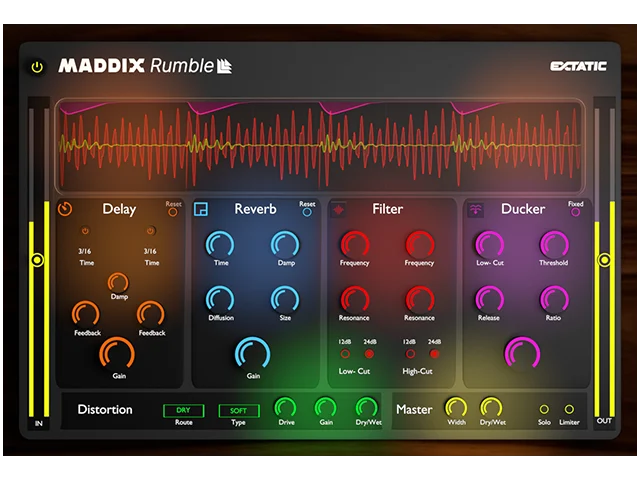The height and width of the screenshot is (480, 640).
Task: Click the large unlabeled Ducker knob
Action: (x=522, y=354)
